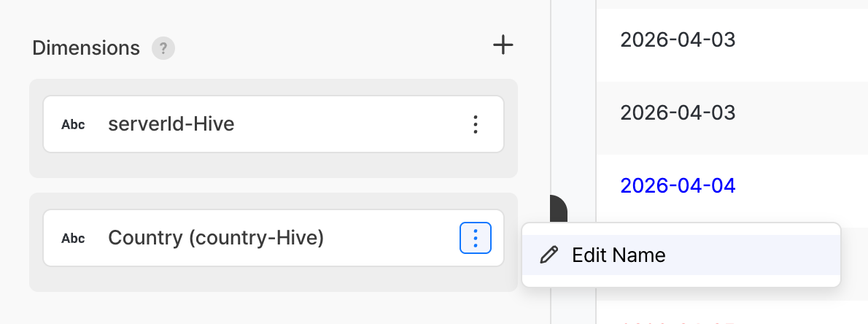Image resolution: width=868 pixels, height=324 pixels.
Task: Click the blank space inside the serverId-Hive card
Action: click(350, 124)
